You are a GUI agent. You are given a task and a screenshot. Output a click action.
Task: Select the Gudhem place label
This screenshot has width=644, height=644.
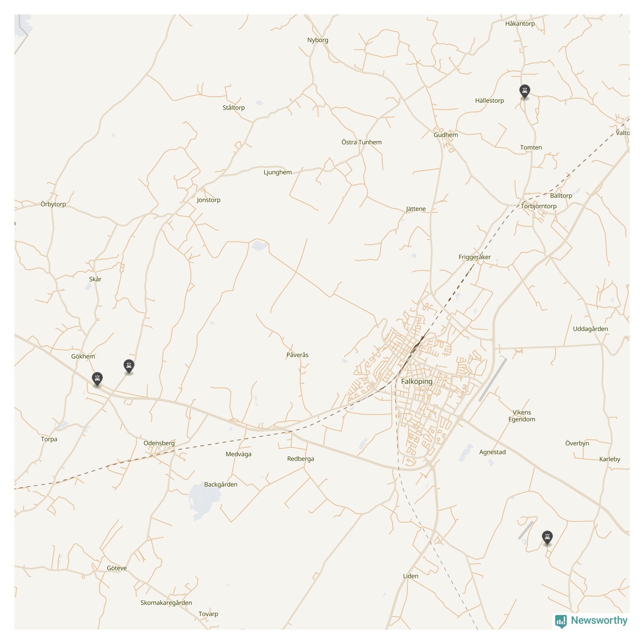click(446, 135)
